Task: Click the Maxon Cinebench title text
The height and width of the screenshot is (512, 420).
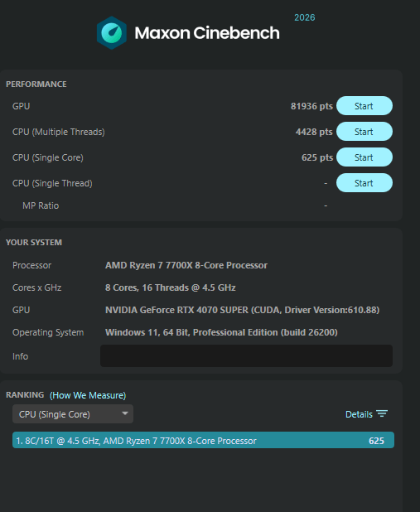Action: pyautogui.click(x=207, y=33)
